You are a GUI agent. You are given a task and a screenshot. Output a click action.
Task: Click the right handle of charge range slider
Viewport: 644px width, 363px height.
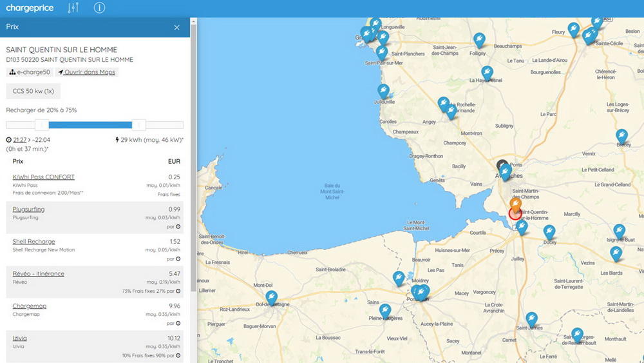139,124
